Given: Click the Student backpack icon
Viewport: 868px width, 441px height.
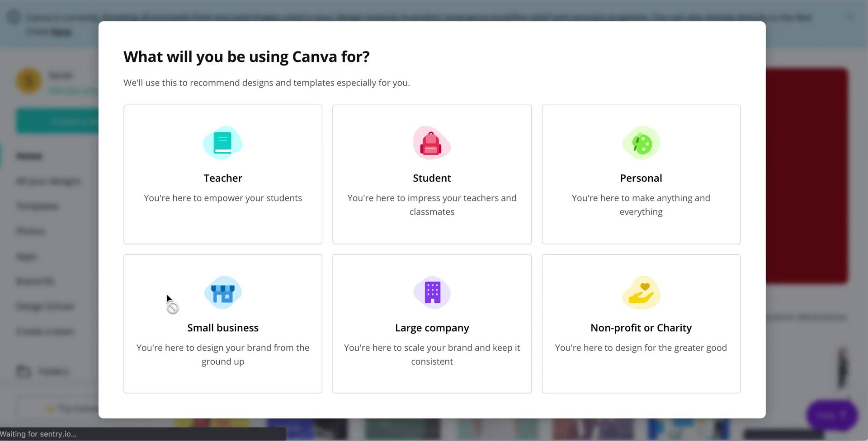Looking at the screenshot, I should pos(431,143).
